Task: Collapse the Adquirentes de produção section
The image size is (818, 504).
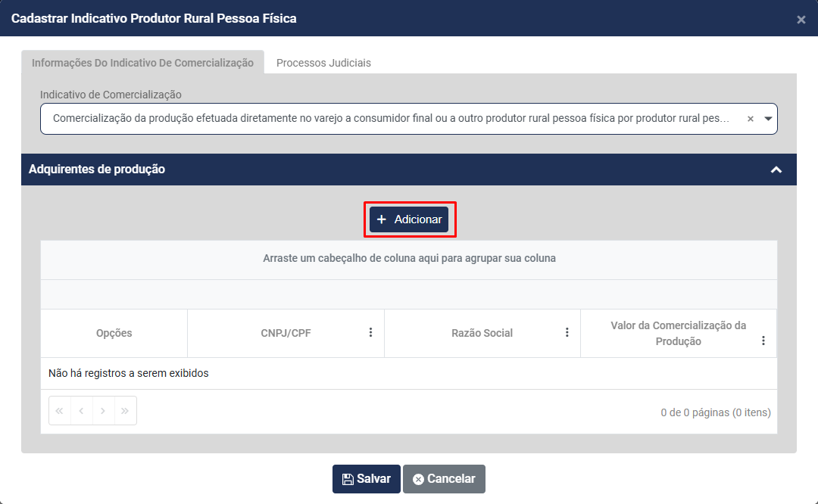Action: [x=776, y=170]
